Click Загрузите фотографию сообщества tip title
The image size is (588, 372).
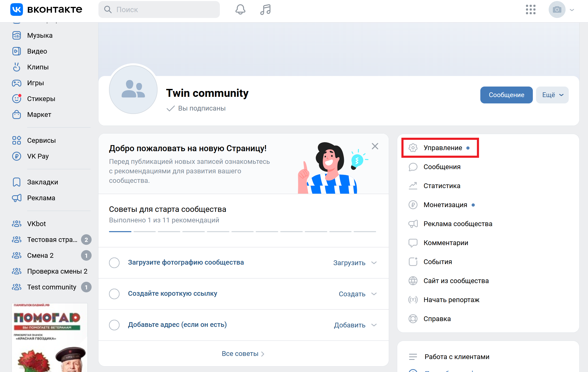186,262
